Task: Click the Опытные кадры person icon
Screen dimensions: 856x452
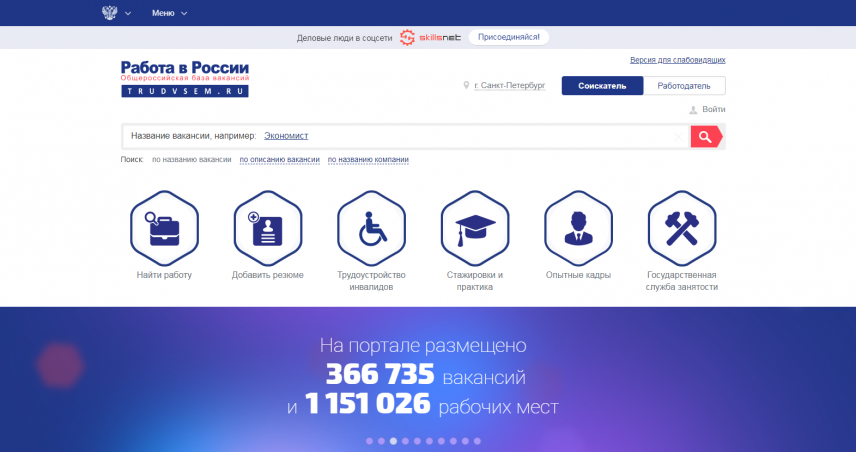Action: click(x=578, y=228)
